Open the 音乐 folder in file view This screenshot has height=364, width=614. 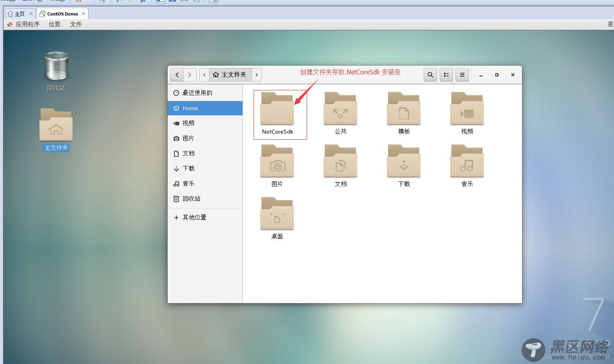[467, 166]
